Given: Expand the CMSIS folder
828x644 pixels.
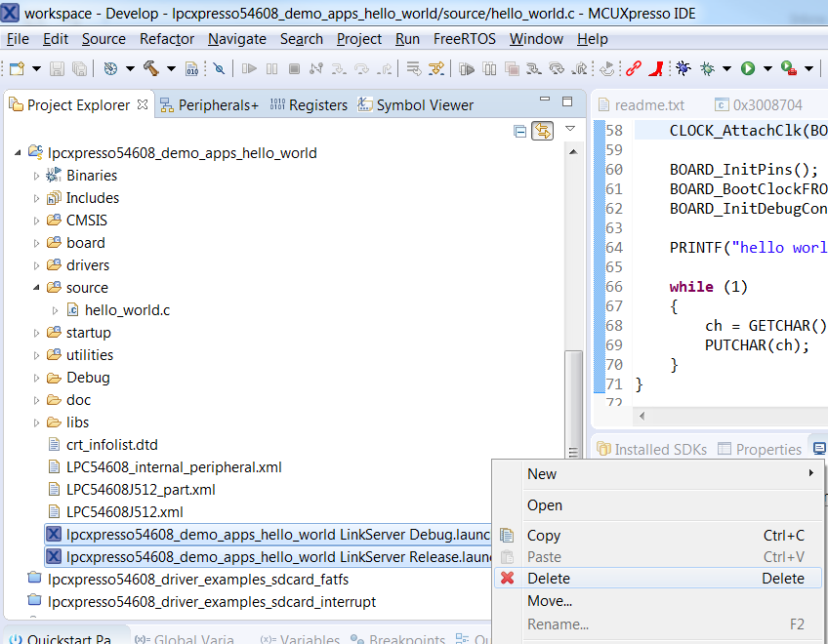Looking at the screenshot, I should tap(36, 221).
